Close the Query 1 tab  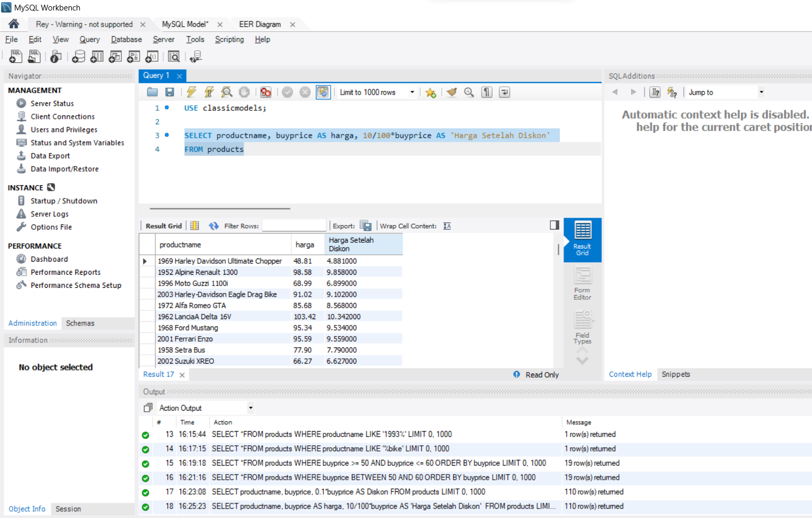point(179,76)
